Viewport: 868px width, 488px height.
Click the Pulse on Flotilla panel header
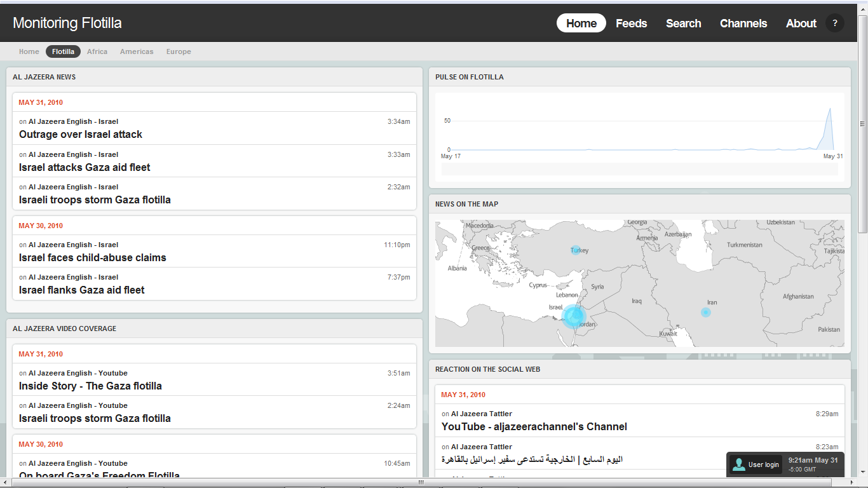640,77
